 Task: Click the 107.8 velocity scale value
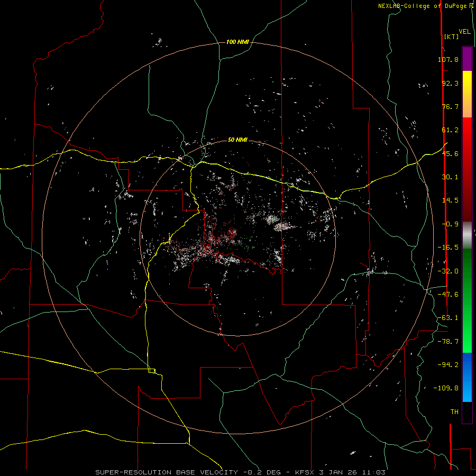[x=448, y=59]
